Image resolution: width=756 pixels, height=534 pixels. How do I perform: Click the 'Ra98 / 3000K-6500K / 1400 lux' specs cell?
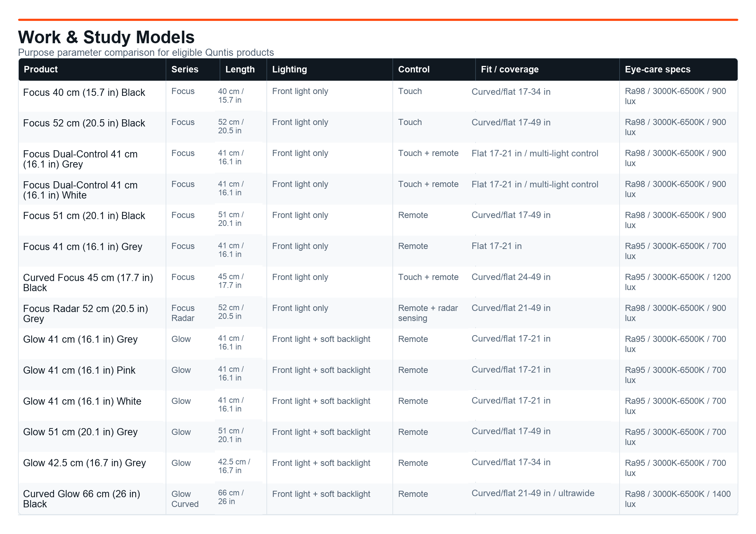click(678, 499)
